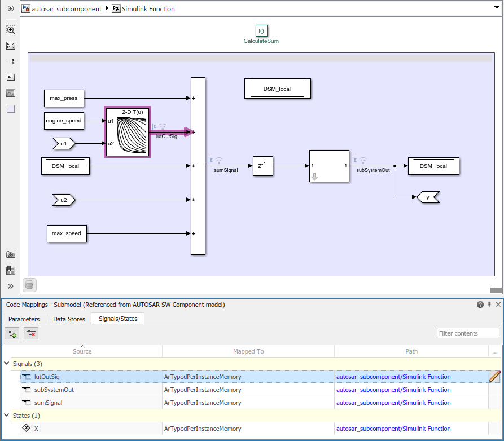Toggle the collapse arrow atop the left palette
The image size is (504, 441).
pos(10,8)
